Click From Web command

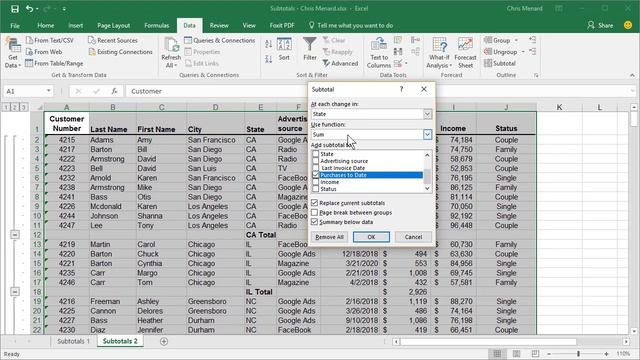coord(44,52)
